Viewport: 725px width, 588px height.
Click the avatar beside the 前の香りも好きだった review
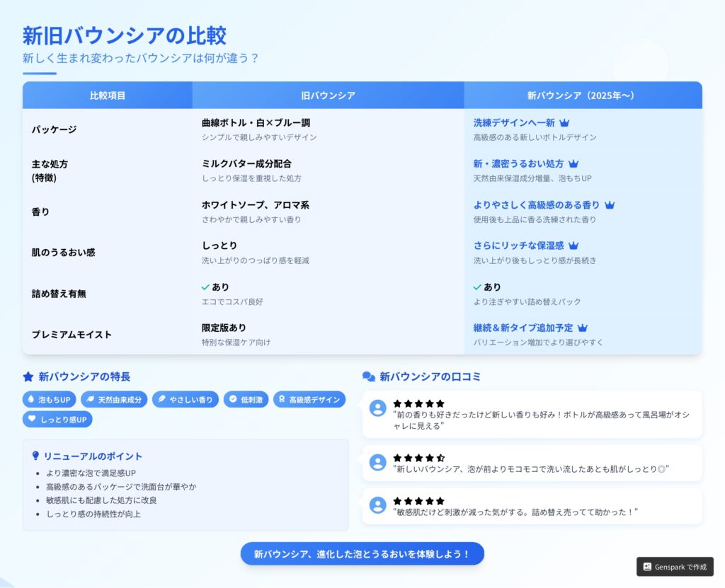378,408
